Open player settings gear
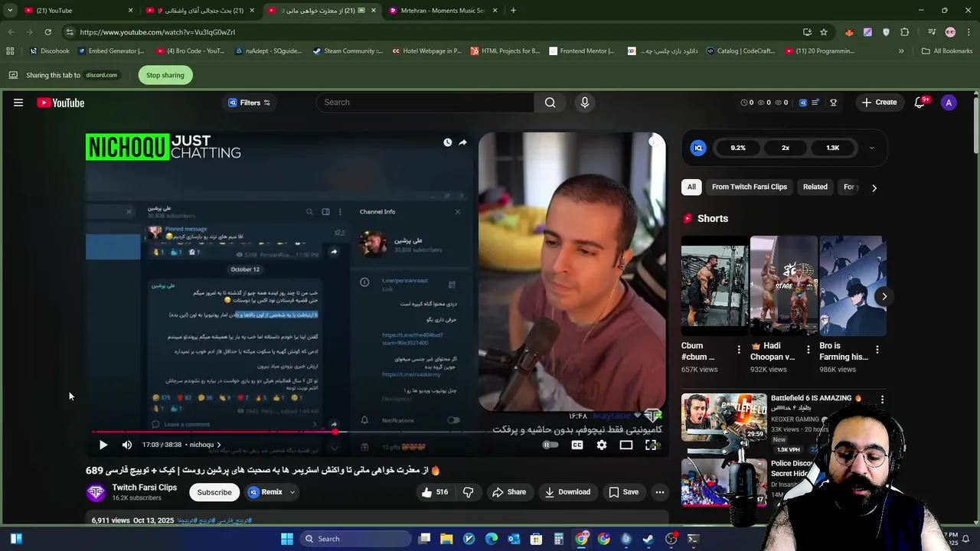980x551 pixels. pos(602,445)
